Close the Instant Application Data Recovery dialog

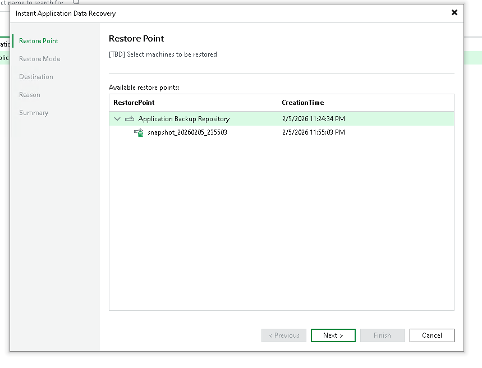pyautogui.click(x=454, y=13)
